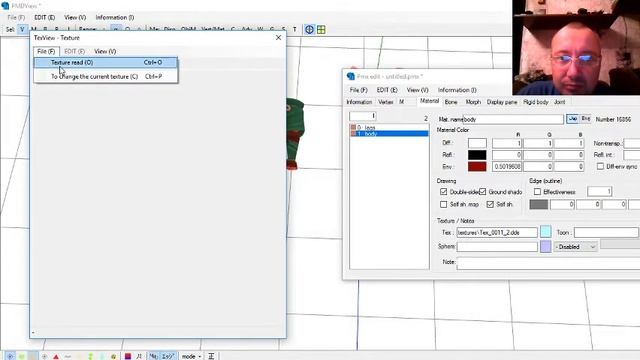Switch to the Display pane tab
The image size is (640, 360).
(x=502, y=102)
